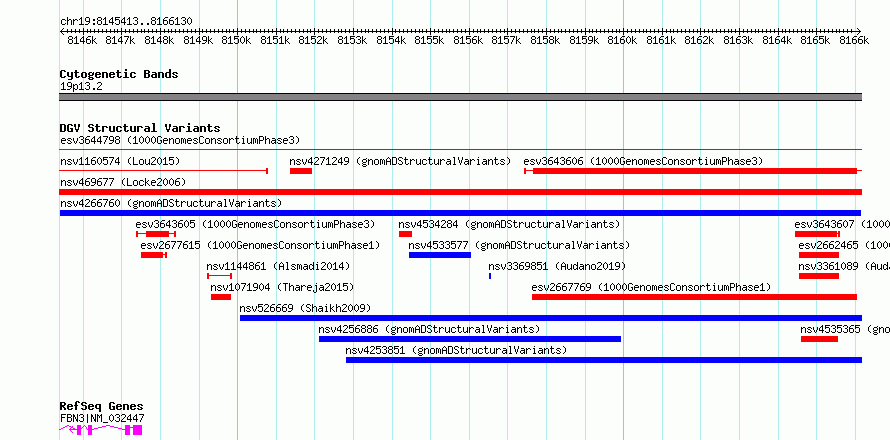
Task: Click the esv3643606 red variant bar
Action: click(x=693, y=171)
